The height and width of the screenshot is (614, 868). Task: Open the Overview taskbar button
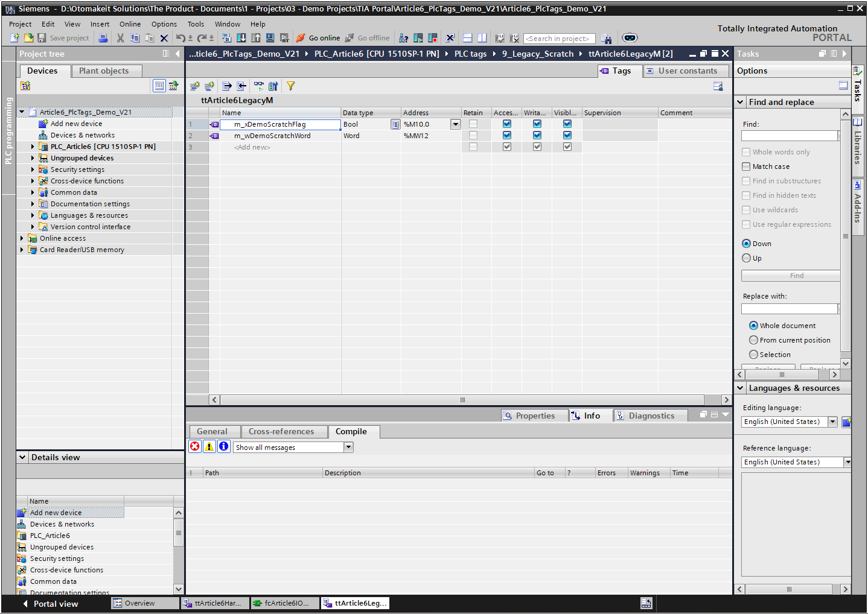pos(145,603)
